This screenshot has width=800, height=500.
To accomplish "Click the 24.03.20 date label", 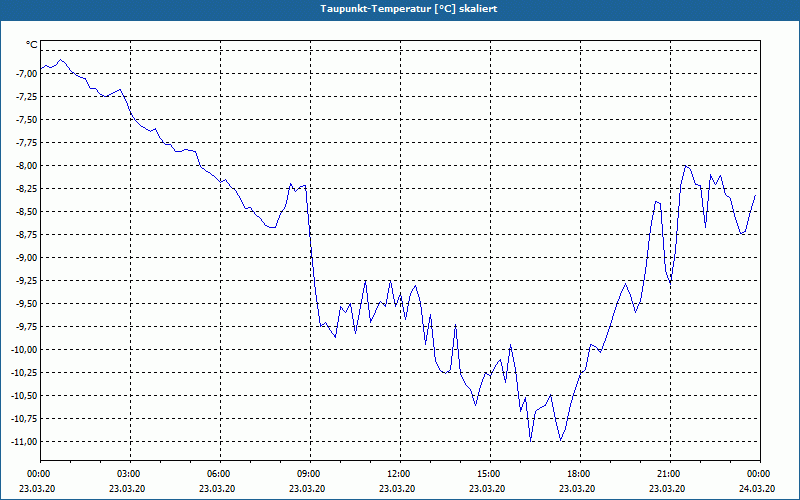I will 757,488.
